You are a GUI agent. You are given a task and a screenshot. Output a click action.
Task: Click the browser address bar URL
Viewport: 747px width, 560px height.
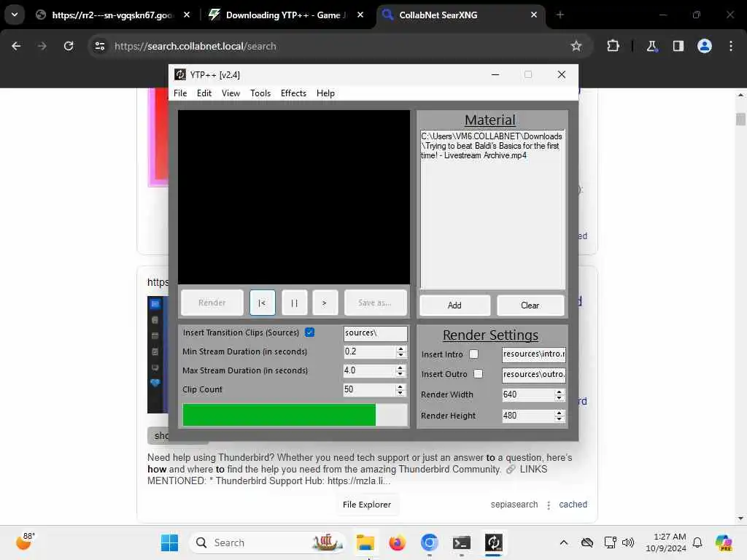tap(196, 46)
